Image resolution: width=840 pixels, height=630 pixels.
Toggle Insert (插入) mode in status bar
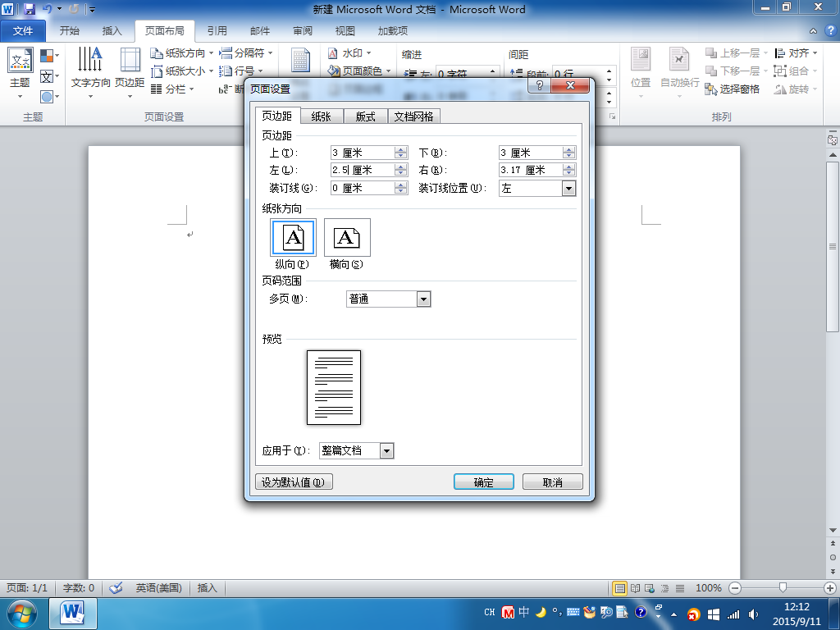click(x=207, y=588)
